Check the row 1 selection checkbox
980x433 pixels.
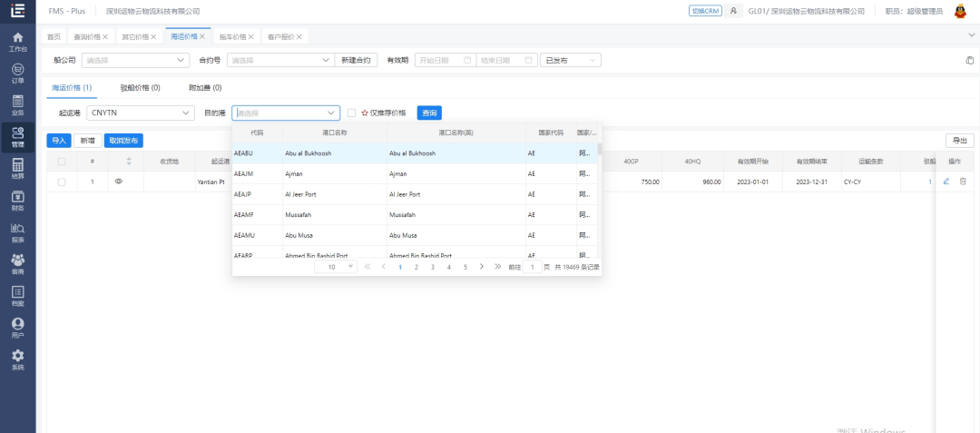(x=62, y=182)
